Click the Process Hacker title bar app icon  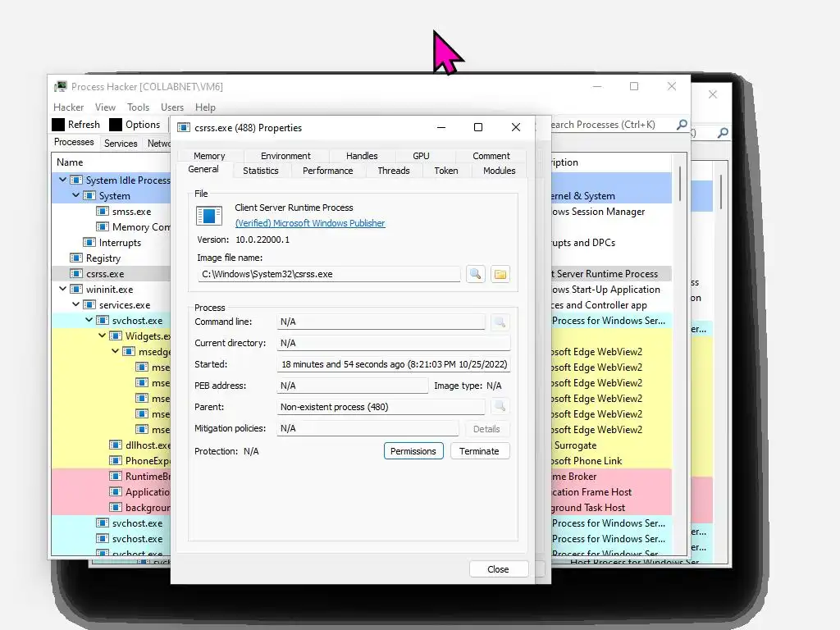tap(61, 86)
